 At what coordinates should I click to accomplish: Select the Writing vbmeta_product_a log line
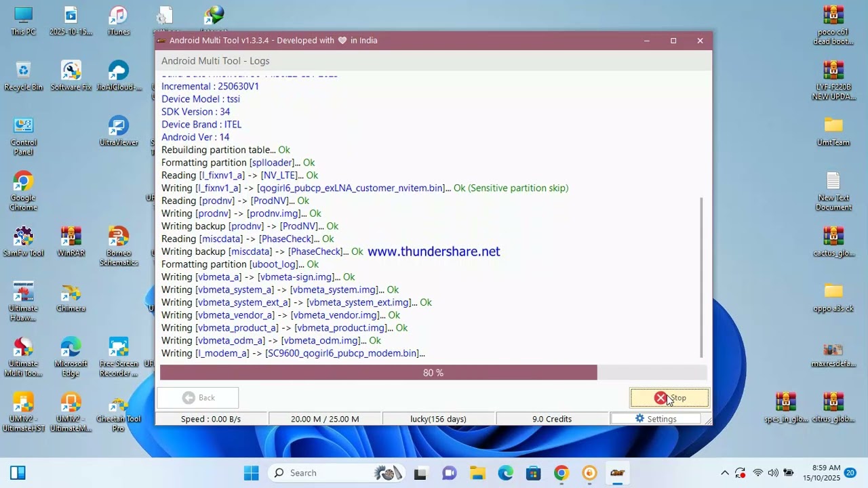coord(284,328)
